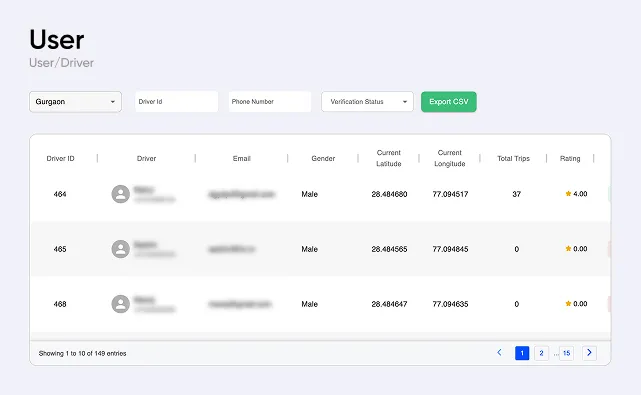
Task: Focus the Driver Id input field
Action: click(x=176, y=102)
